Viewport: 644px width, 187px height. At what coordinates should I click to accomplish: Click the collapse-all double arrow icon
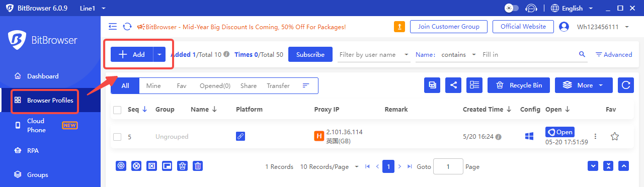(609, 166)
